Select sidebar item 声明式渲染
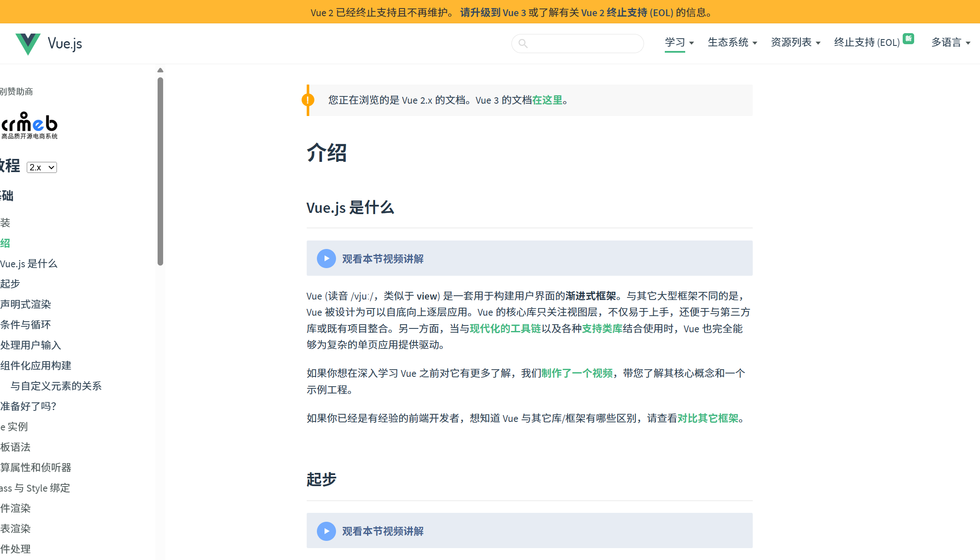980x560 pixels. coord(25,304)
